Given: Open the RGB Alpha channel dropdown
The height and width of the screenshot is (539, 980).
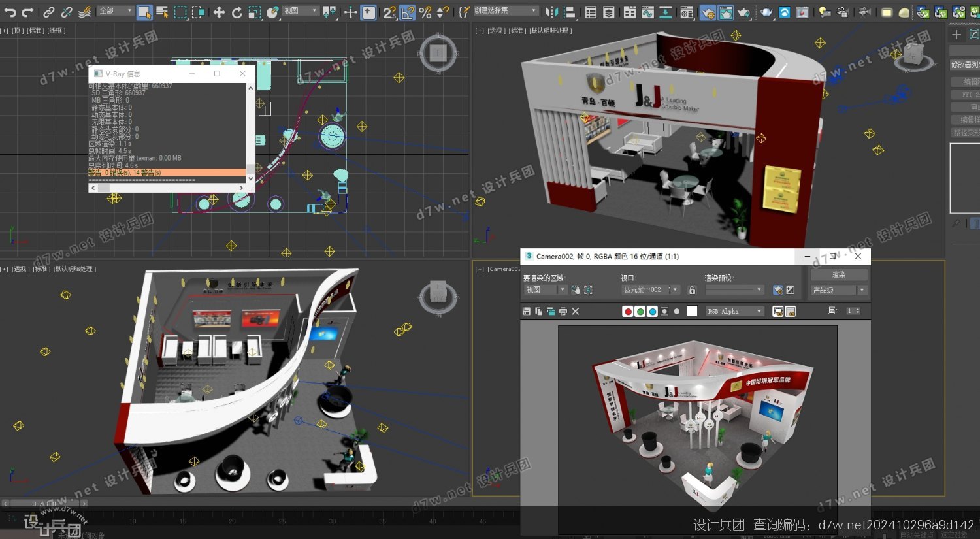Looking at the screenshot, I should (x=735, y=311).
